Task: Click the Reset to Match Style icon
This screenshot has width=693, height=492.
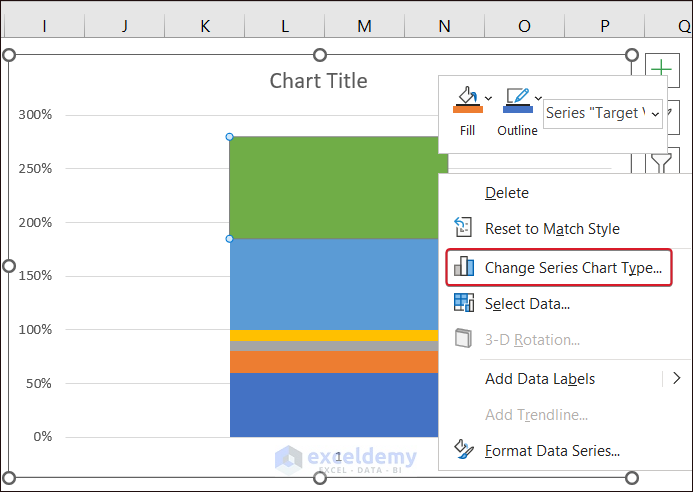Action: (x=464, y=228)
